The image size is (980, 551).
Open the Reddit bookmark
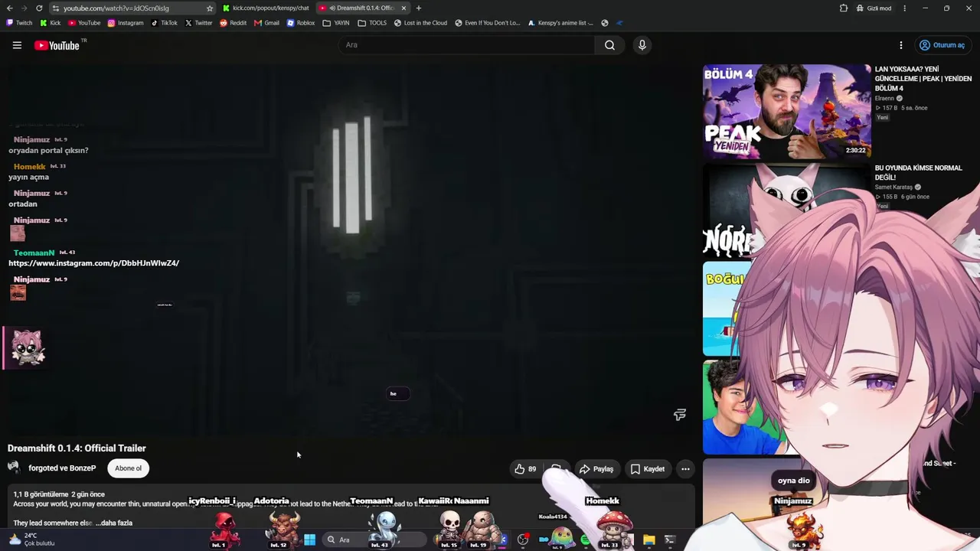tap(233, 23)
